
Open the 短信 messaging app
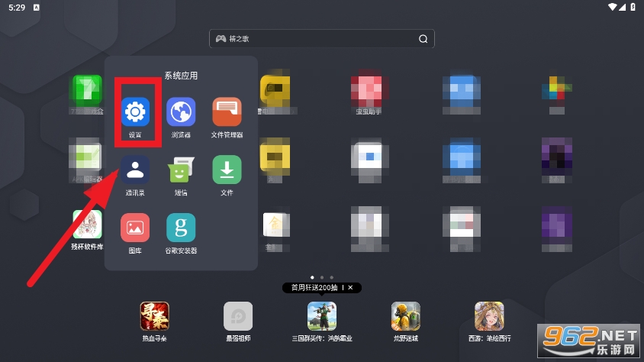click(x=181, y=170)
